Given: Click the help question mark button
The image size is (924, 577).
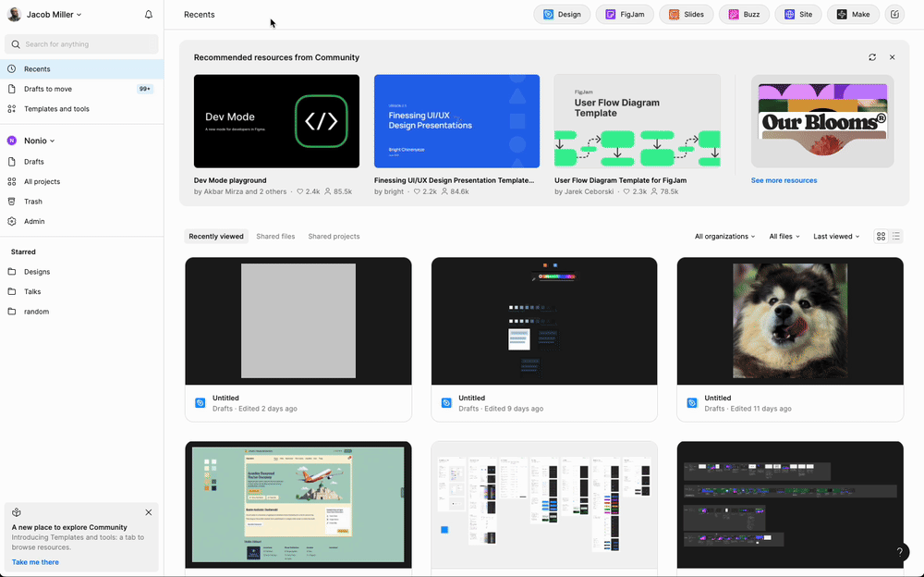Looking at the screenshot, I should [900, 552].
